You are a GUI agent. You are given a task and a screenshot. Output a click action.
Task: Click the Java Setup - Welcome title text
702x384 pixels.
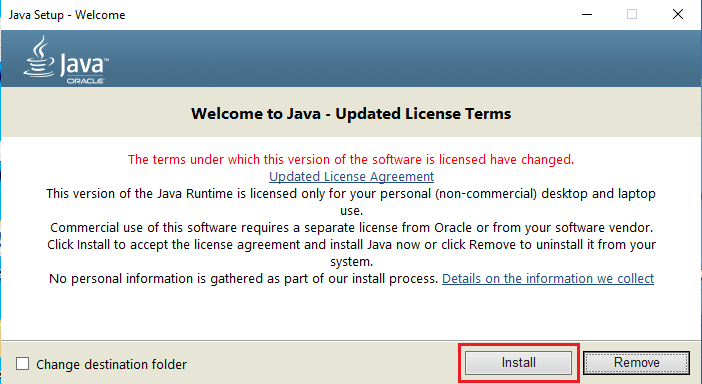point(67,15)
